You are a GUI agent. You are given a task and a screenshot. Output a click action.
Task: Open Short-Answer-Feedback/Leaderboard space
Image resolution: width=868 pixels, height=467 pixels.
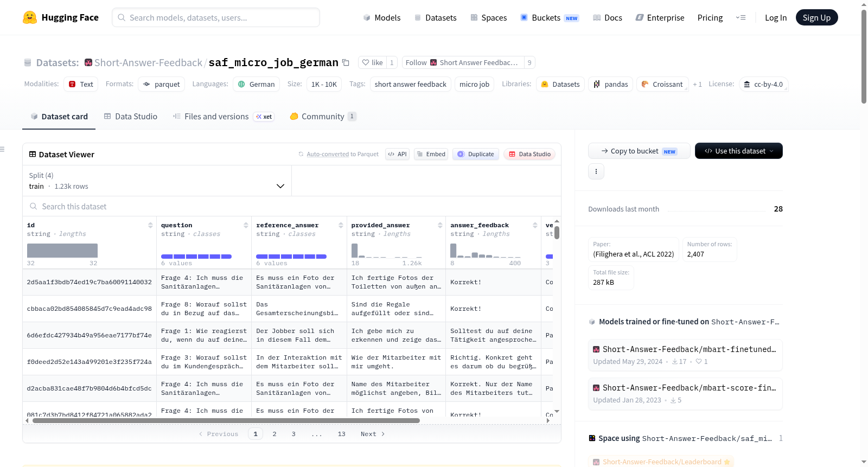pyautogui.click(x=661, y=462)
